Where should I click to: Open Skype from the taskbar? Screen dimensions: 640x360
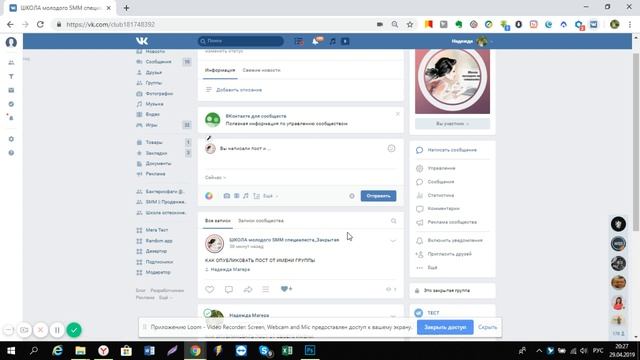[x=265, y=351]
